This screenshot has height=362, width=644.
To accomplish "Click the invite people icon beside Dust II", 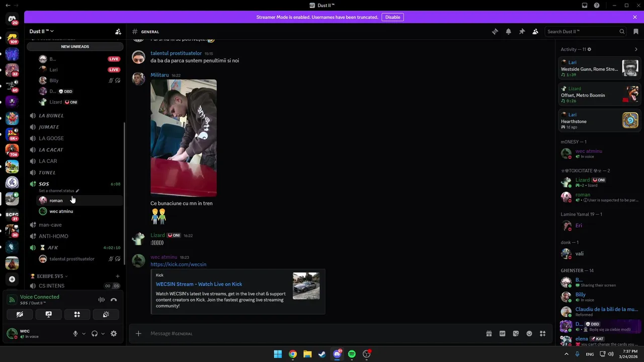I will coord(118,31).
